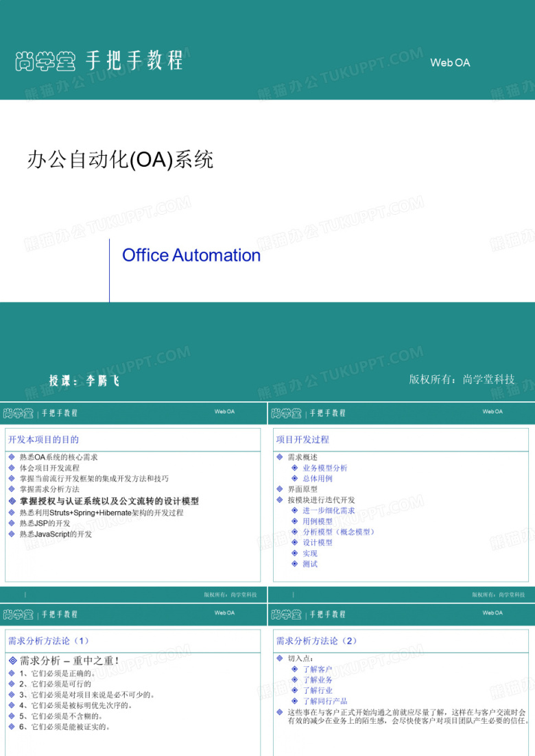Select the line 6、它们必须是能被证实的
The image size is (535, 756).
pyautogui.click(x=64, y=727)
